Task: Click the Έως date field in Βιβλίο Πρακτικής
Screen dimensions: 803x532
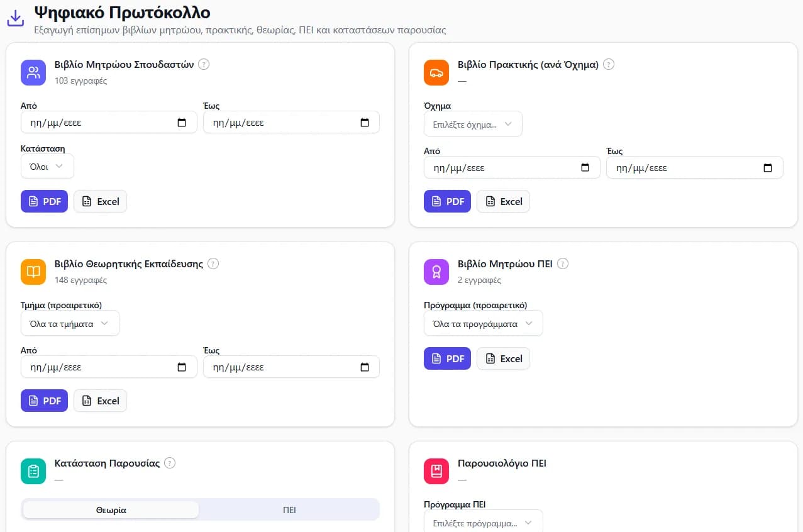Action: click(x=695, y=168)
